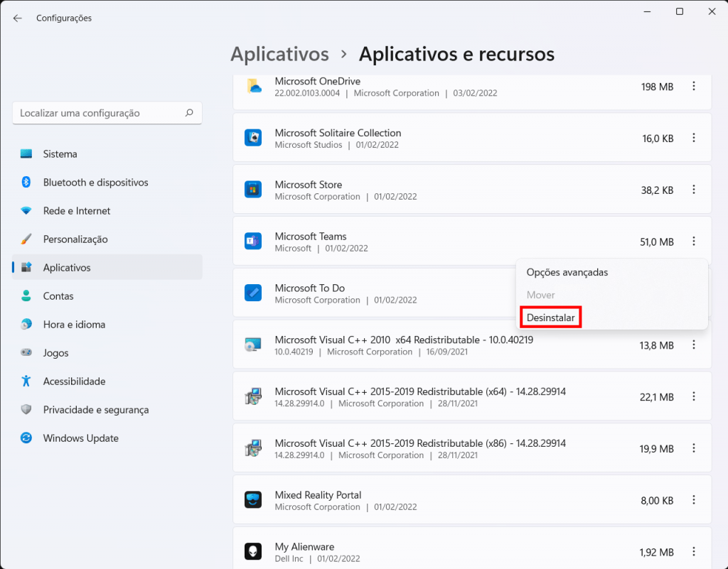
Task: Click the search magnifier icon in sidebar
Action: (189, 113)
